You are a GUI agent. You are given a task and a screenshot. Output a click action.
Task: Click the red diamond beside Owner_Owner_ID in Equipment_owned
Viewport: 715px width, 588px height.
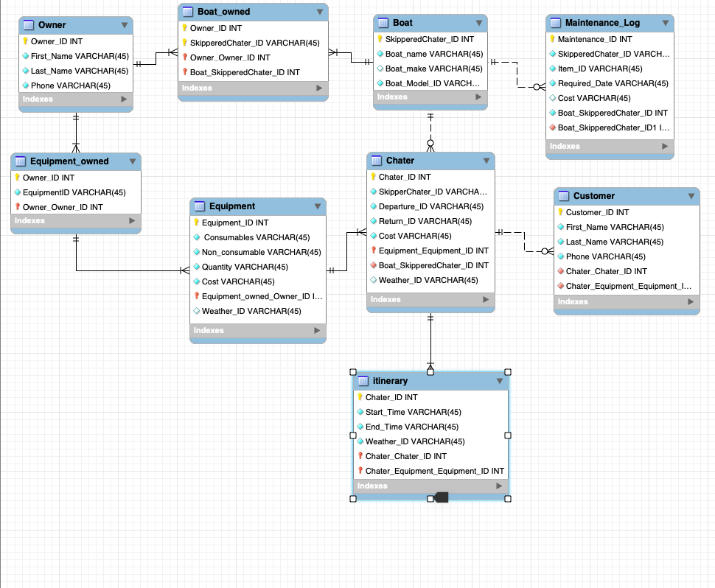(x=19, y=206)
